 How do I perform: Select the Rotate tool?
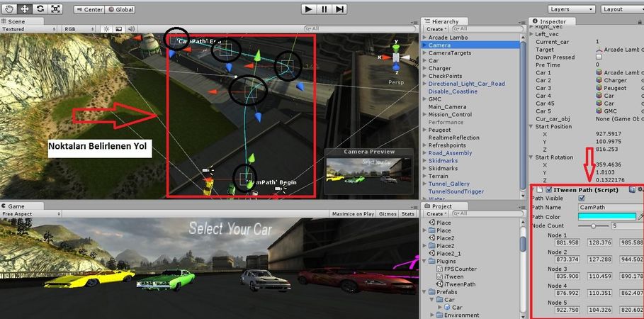click(39, 9)
